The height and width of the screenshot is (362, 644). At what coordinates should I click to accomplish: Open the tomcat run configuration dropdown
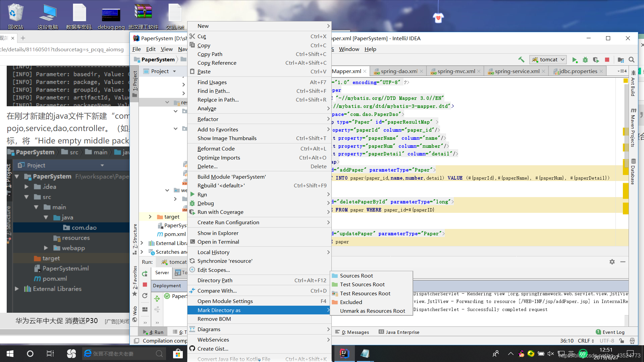pos(548,60)
